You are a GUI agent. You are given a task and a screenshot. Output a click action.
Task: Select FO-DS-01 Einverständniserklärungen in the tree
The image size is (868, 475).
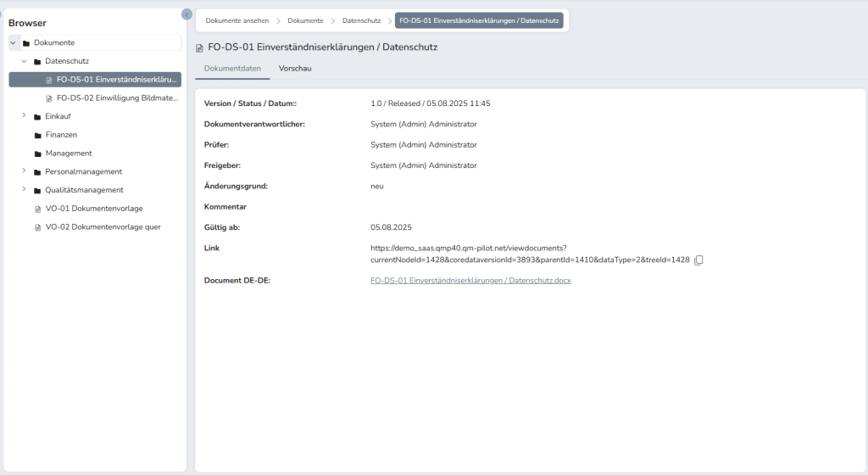[x=117, y=80]
